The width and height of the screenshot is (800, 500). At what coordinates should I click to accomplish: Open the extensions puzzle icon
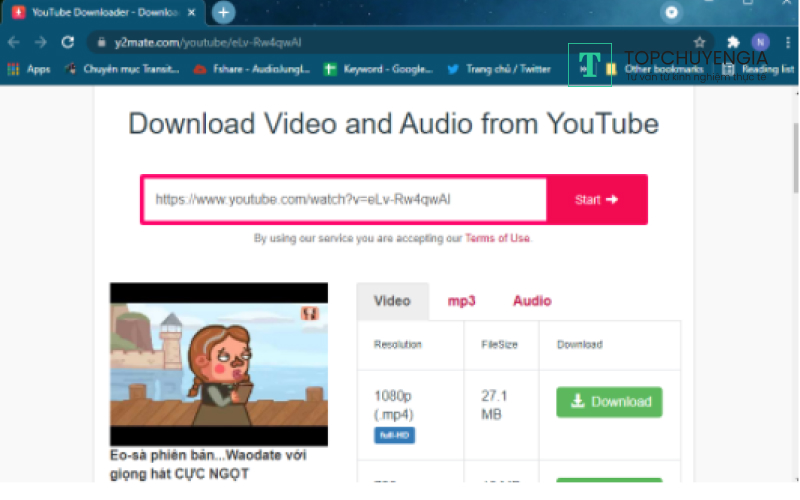coord(733,42)
